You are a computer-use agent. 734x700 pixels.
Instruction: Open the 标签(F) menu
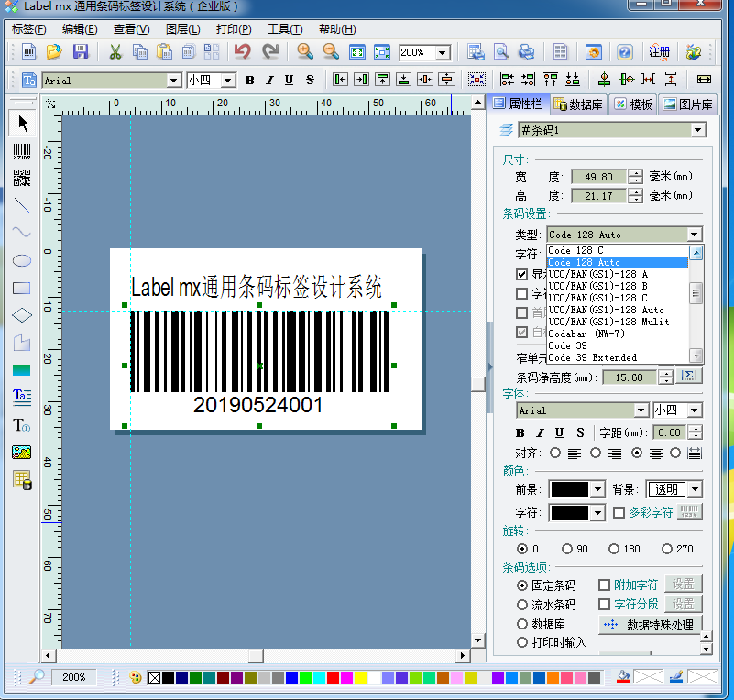coord(28,29)
